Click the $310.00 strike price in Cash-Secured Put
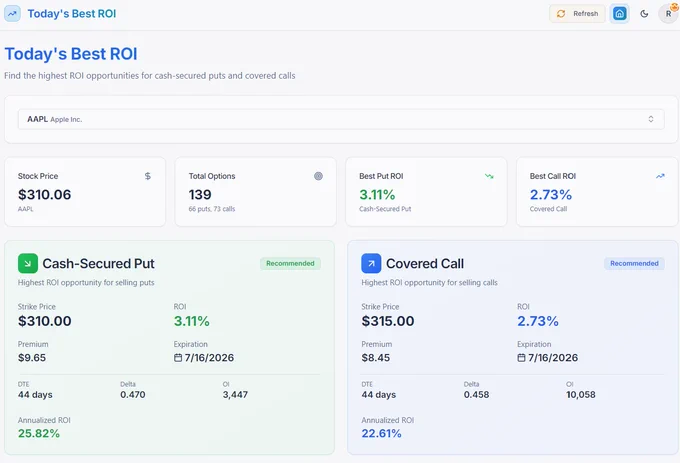Image resolution: width=680 pixels, height=463 pixels. pyautogui.click(x=45, y=321)
